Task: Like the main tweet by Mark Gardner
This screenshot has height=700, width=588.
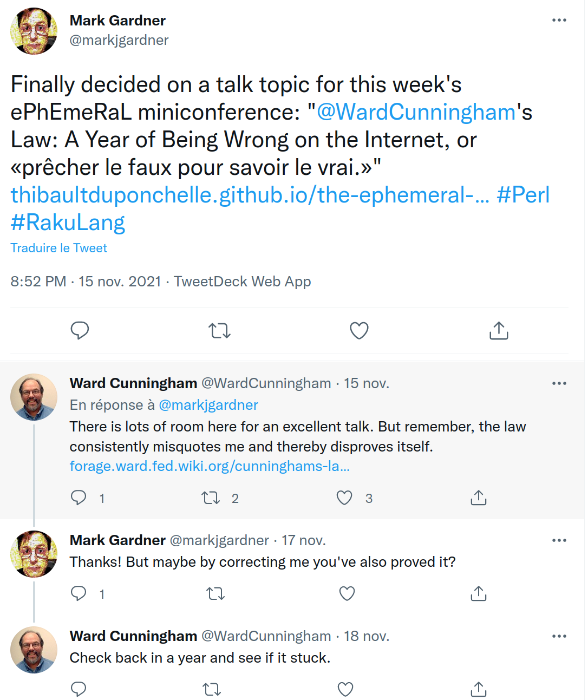Action: (359, 330)
